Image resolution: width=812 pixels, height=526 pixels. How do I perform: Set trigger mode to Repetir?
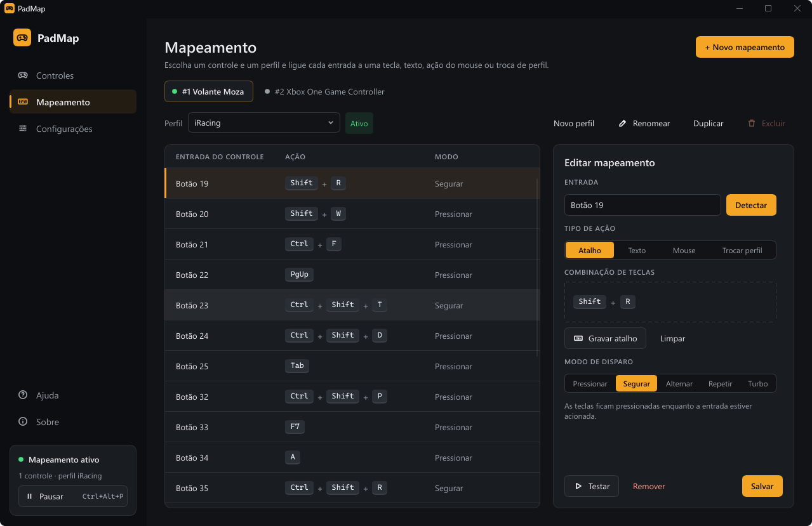[720, 383]
